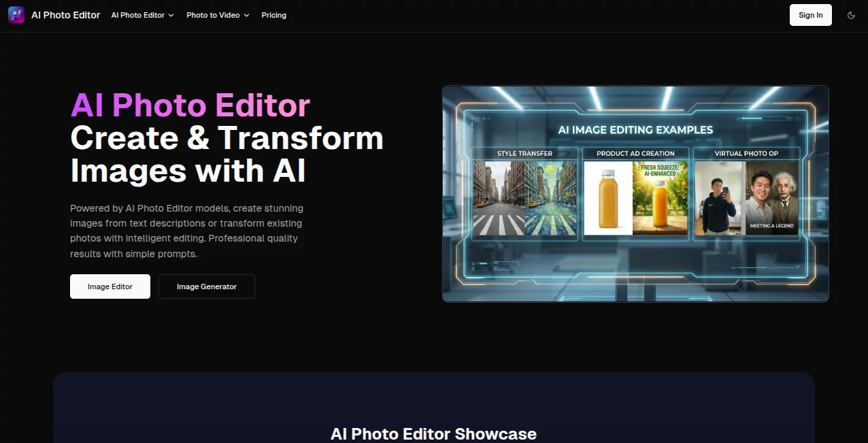Screen dimensions: 868x443
Task: Click the chevron beside AI Photo Editor menu
Action: (x=171, y=15)
